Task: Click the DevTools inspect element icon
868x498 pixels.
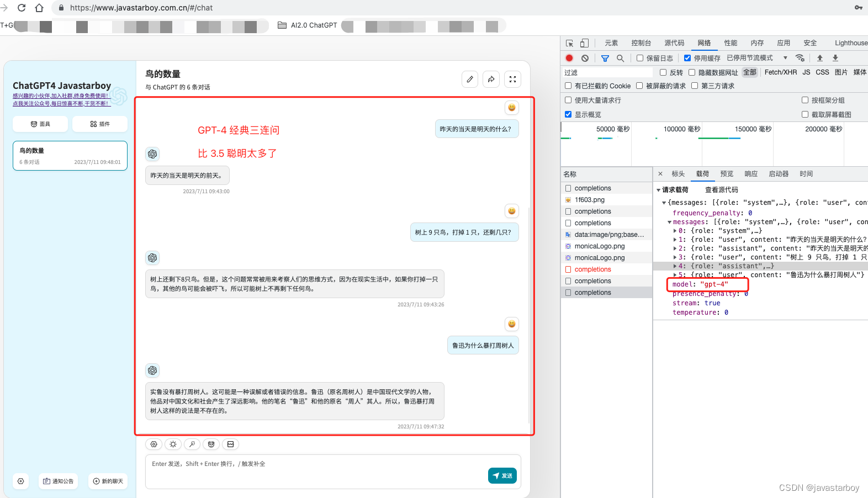Action: pyautogui.click(x=570, y=43)
